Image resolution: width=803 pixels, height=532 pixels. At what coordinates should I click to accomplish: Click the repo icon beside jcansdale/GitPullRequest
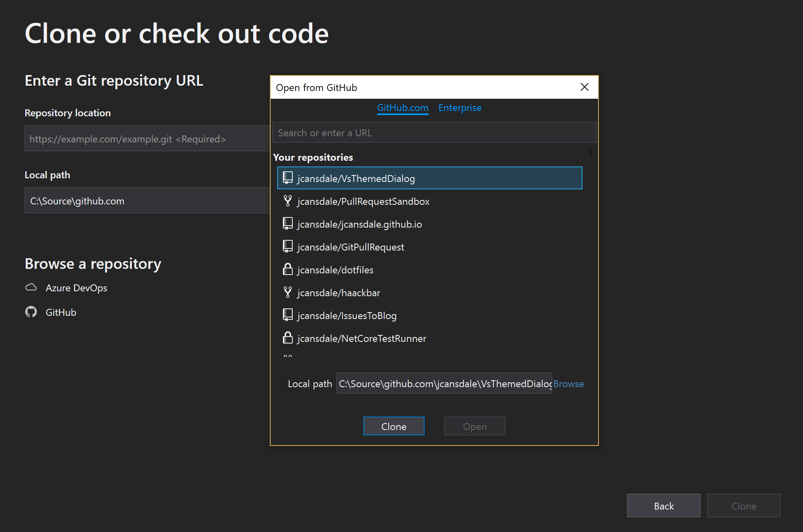tap(288, 246)
